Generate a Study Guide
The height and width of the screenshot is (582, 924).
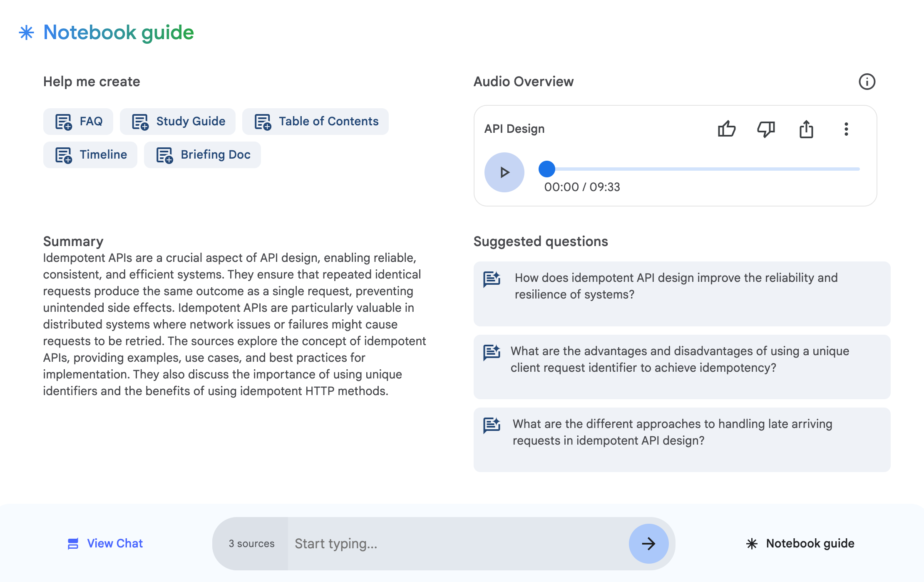178,122
